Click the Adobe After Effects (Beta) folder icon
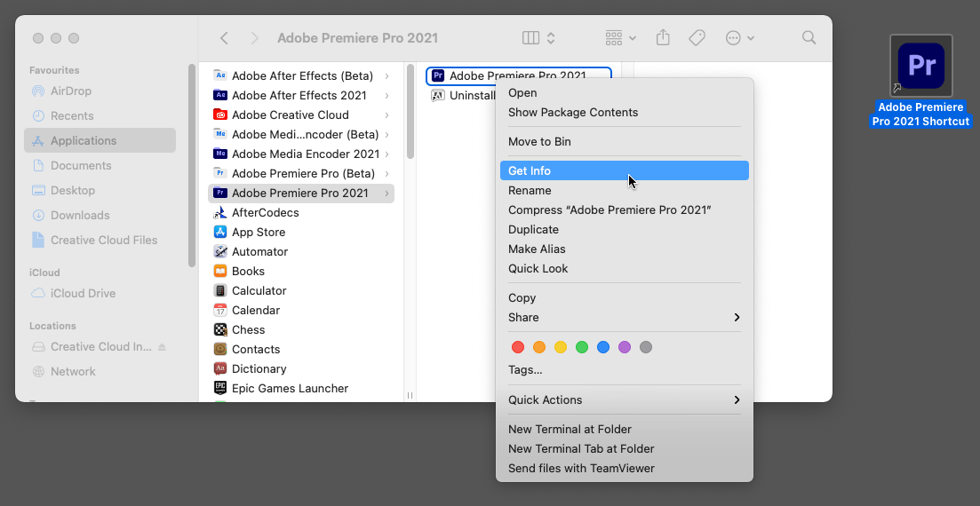Image resolution: width=980 pixels, height=506 pixels. [x=220, y=75]
